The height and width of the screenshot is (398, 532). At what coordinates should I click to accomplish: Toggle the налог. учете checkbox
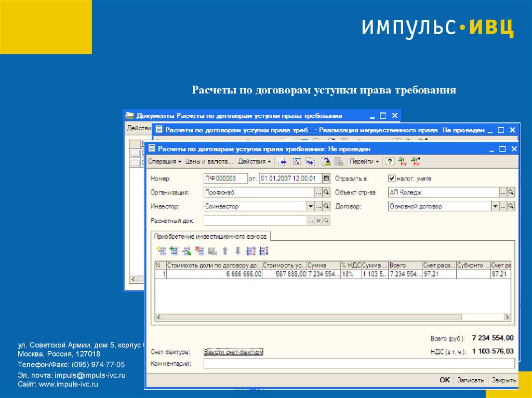(392, 179)
